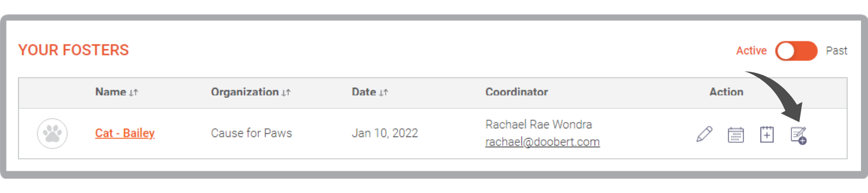Open the calendar icon in Action column
Viewport: 868px width, 193px height.
click(x=736, y=135)
